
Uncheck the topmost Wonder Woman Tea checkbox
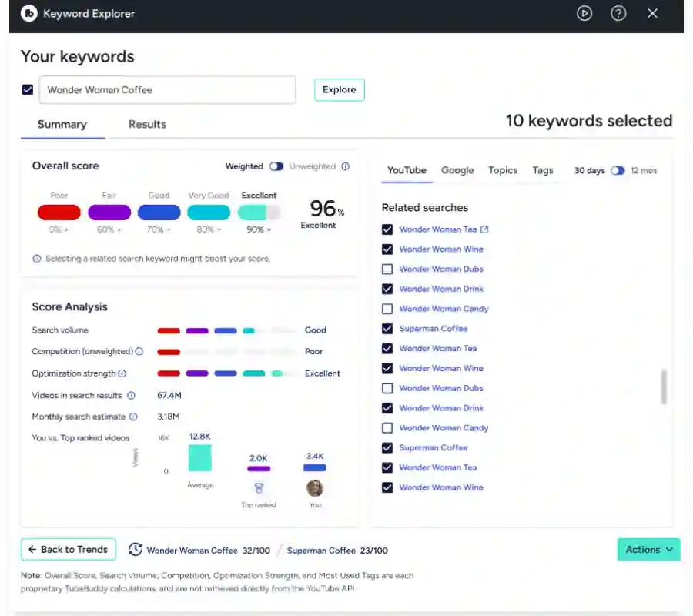pyautogui.click(x=387, y=229)
